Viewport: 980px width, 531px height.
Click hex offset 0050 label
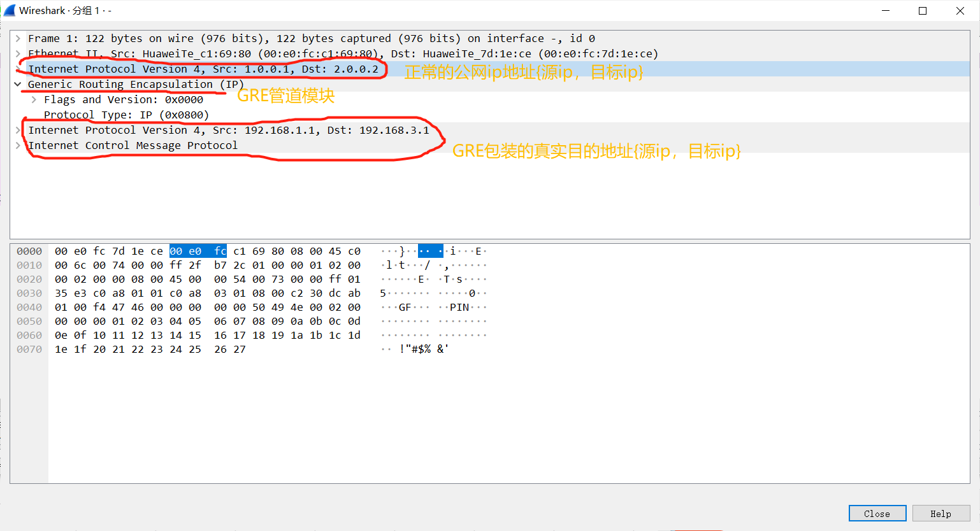29,321
